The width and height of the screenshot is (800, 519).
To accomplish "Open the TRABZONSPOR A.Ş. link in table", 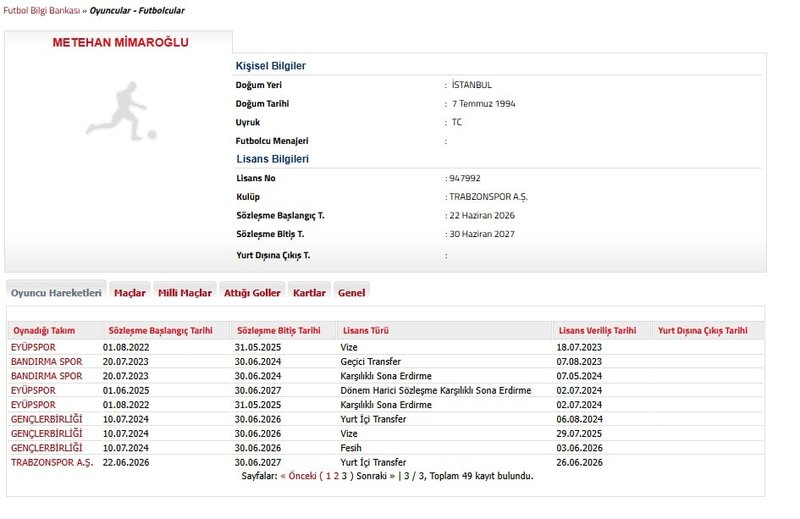I will coord(52,462).
